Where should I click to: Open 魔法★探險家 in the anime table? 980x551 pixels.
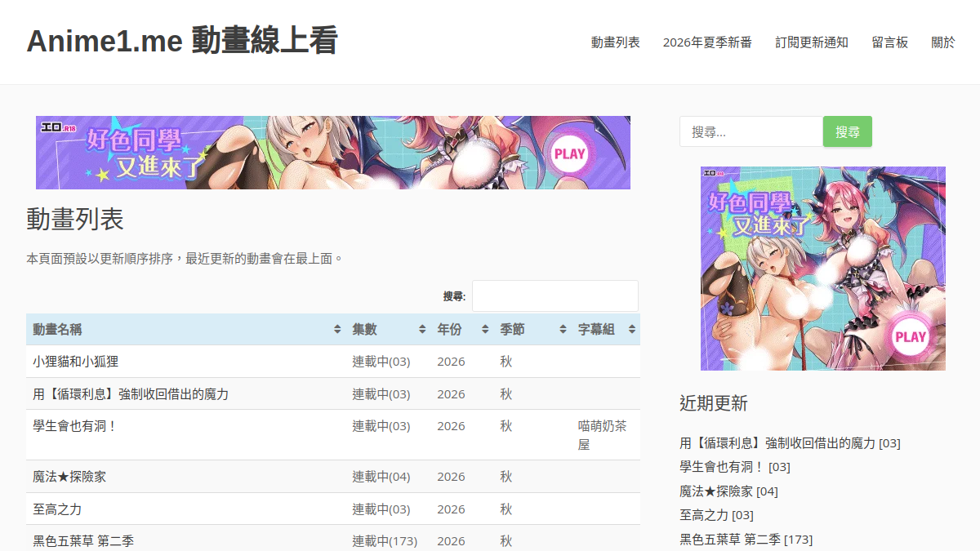pyautogui.click(x=69, y=477)
